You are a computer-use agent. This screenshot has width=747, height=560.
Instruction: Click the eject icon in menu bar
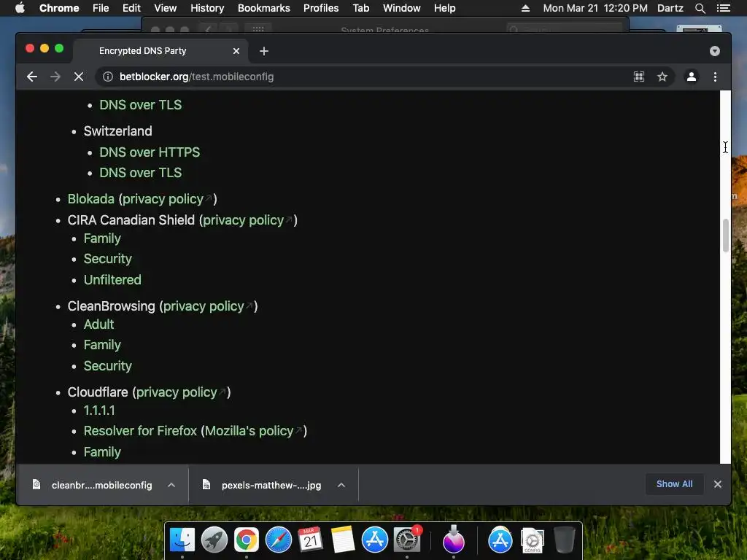(x=525, y=8)
